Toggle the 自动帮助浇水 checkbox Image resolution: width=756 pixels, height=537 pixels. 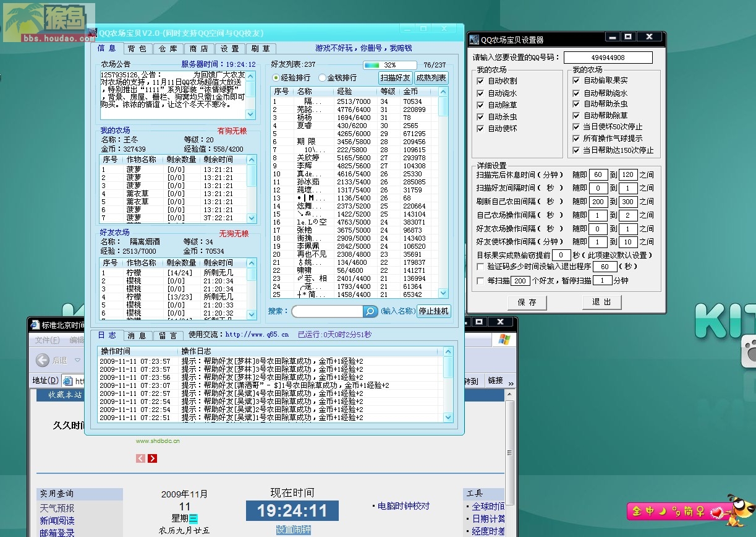[576, 93]
